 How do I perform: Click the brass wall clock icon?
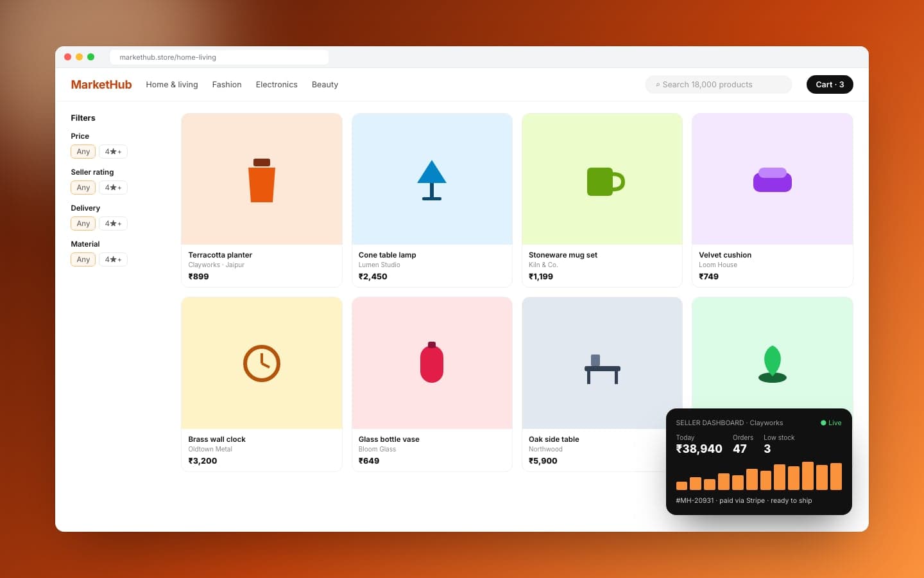click(x=262, y=363)
